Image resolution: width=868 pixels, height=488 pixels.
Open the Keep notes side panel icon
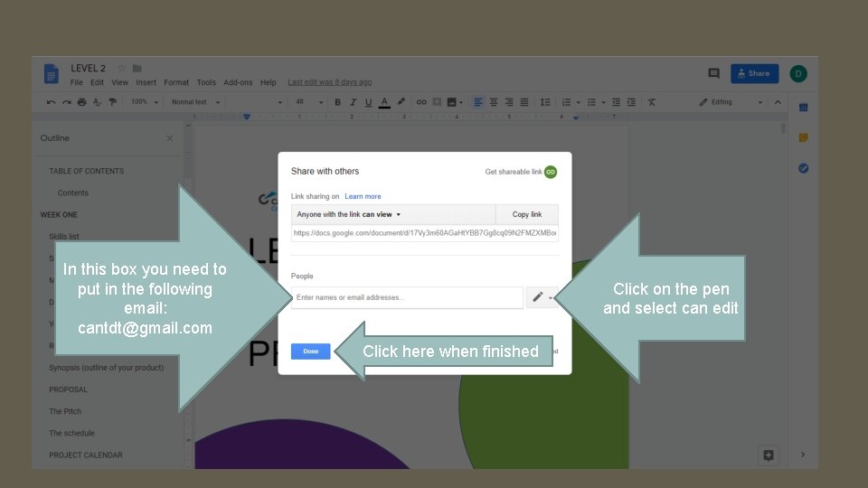[803, 137]
